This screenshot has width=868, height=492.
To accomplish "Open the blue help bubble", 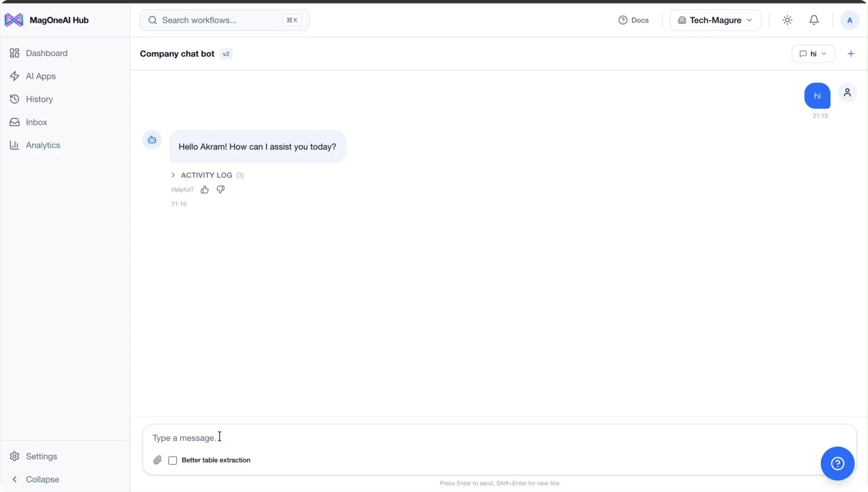I will tap(837, 463).
